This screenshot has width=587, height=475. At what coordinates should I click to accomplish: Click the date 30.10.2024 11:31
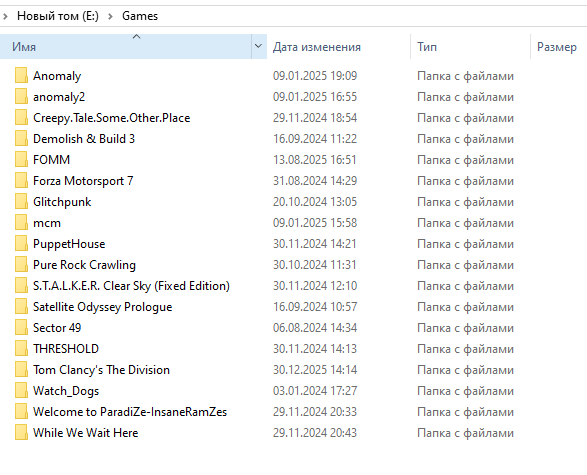pyautogui.click(x=315, y=265)
